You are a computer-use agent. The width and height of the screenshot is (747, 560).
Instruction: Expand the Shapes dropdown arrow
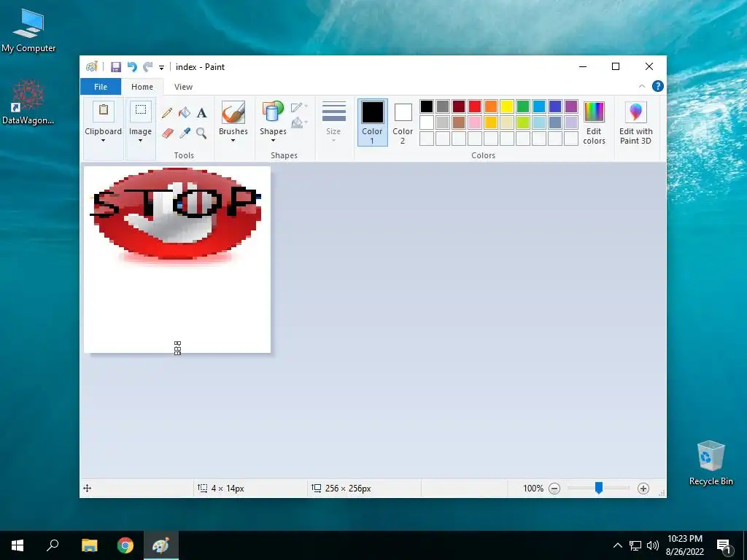point(273,141)
